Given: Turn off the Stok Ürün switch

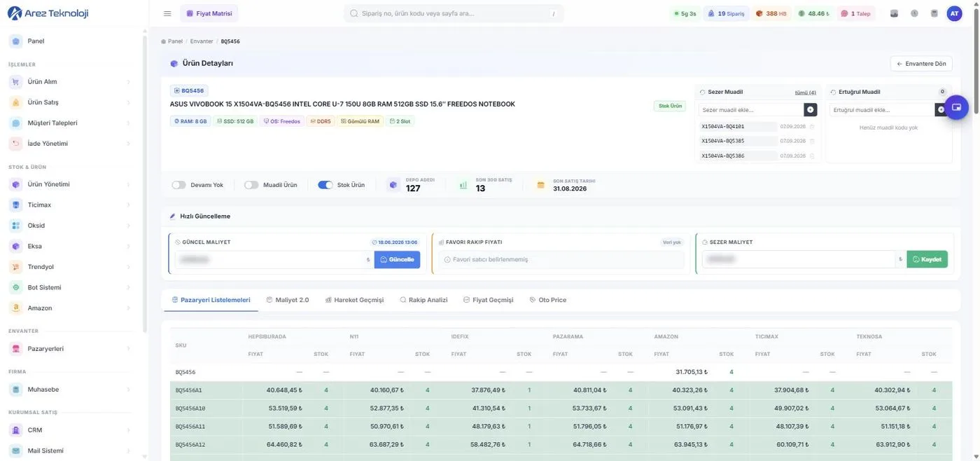Looking at the screenshot, I should [x=325, y=185].
